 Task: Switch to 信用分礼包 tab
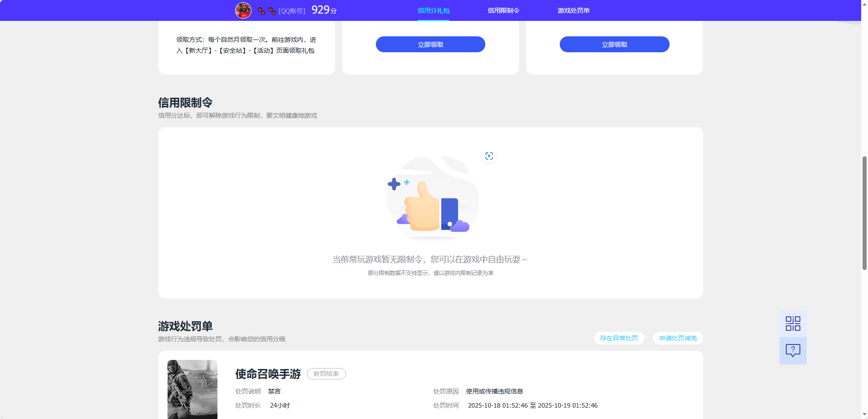tap(434, 10)
